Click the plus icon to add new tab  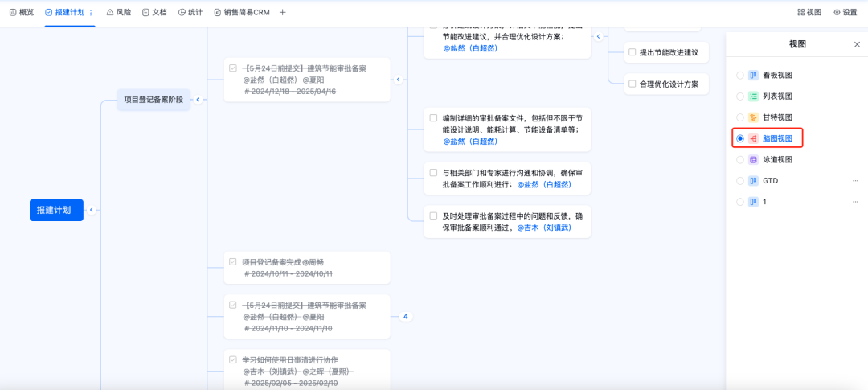282,12
